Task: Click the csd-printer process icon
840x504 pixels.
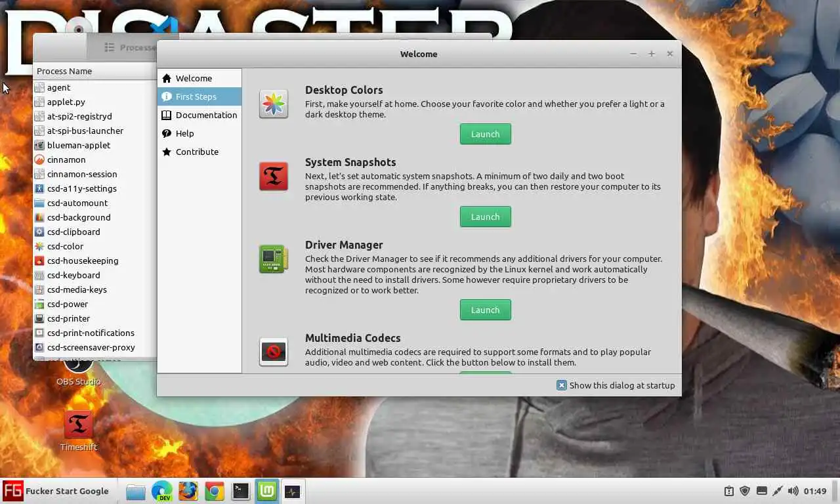Action: 39,318
